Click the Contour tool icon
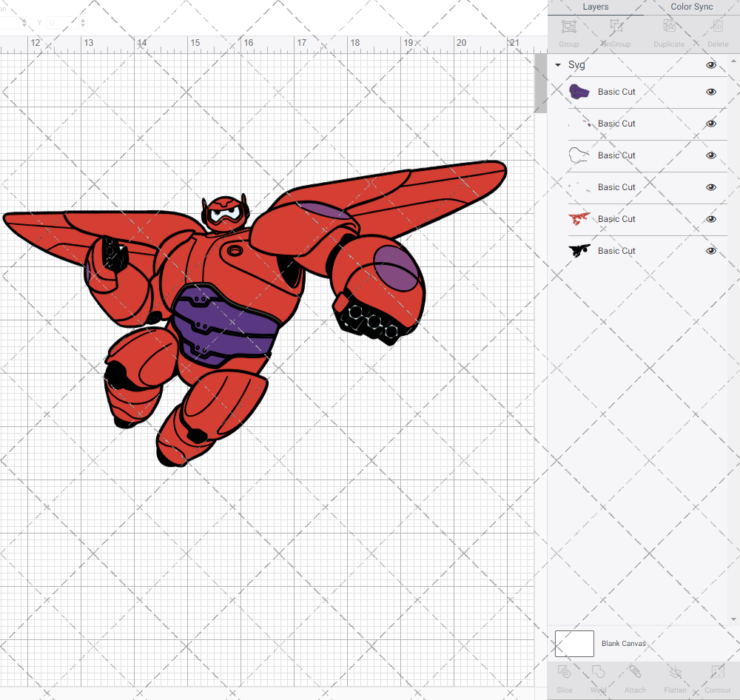The image size is (740, 700). (x=717, y=671)
